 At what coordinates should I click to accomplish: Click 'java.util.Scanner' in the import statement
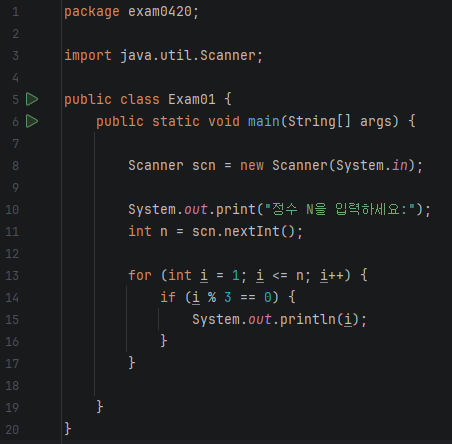coord(188,55)
